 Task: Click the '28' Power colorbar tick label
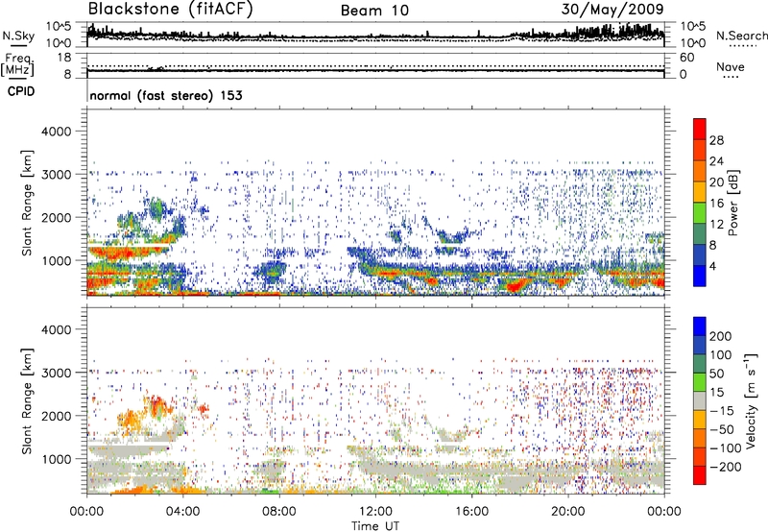(716, 140)
